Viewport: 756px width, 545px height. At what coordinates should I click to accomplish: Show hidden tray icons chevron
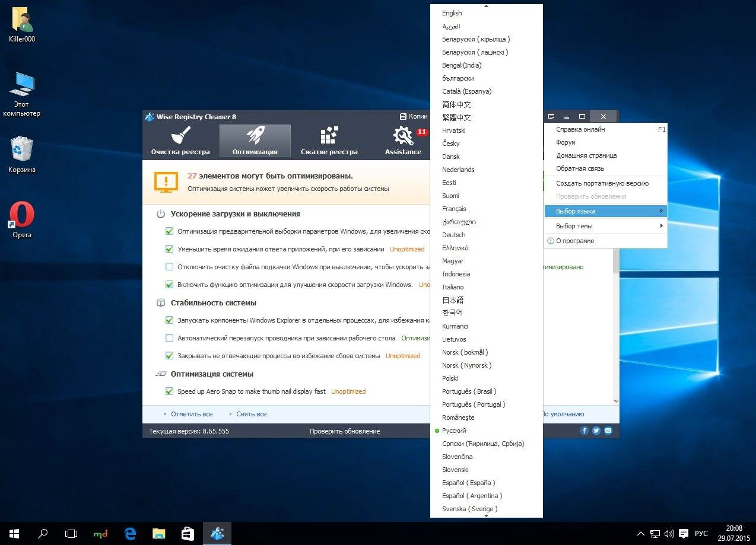click(641, 534)
